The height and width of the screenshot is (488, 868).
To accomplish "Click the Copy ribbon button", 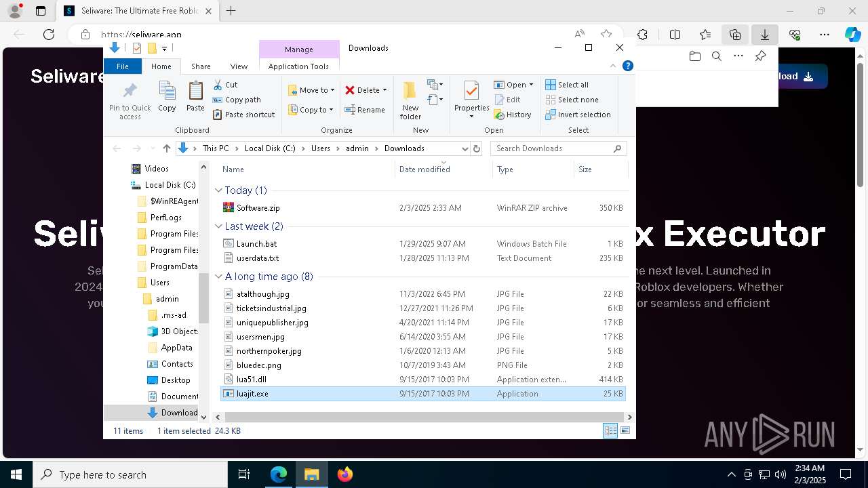I will point(167,96).
